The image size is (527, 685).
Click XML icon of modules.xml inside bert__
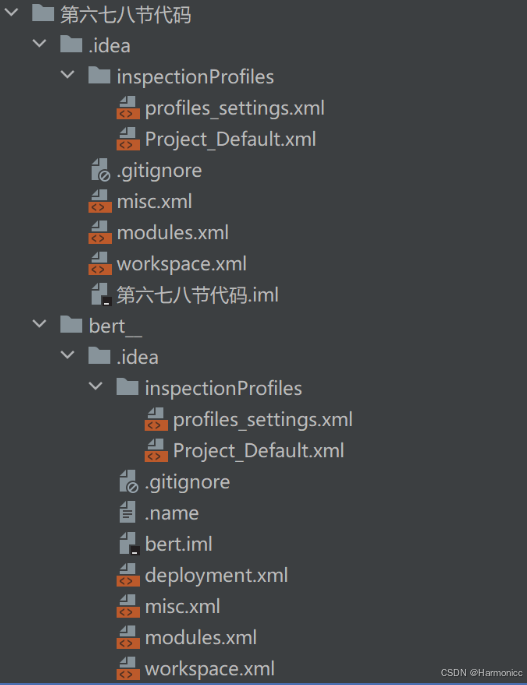coord(128,637)
